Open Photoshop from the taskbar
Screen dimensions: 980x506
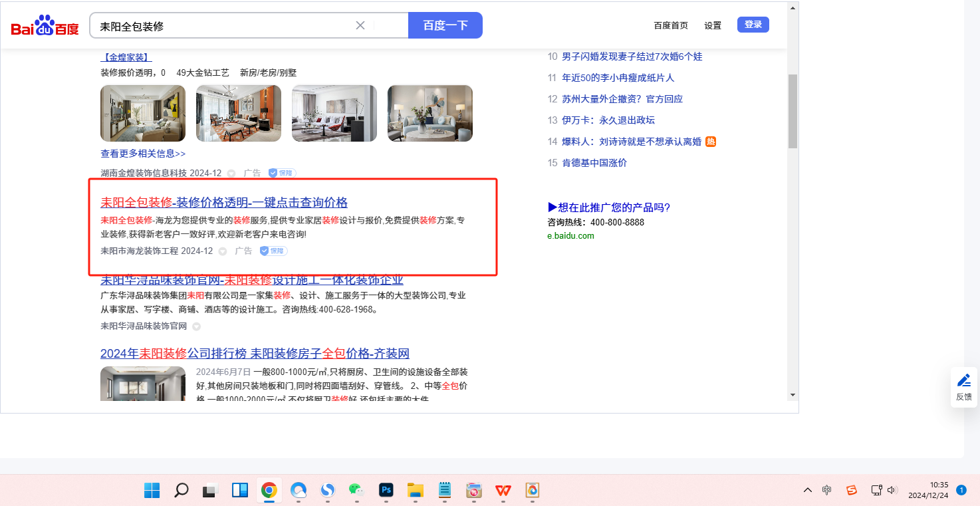(x=386, y=491)
